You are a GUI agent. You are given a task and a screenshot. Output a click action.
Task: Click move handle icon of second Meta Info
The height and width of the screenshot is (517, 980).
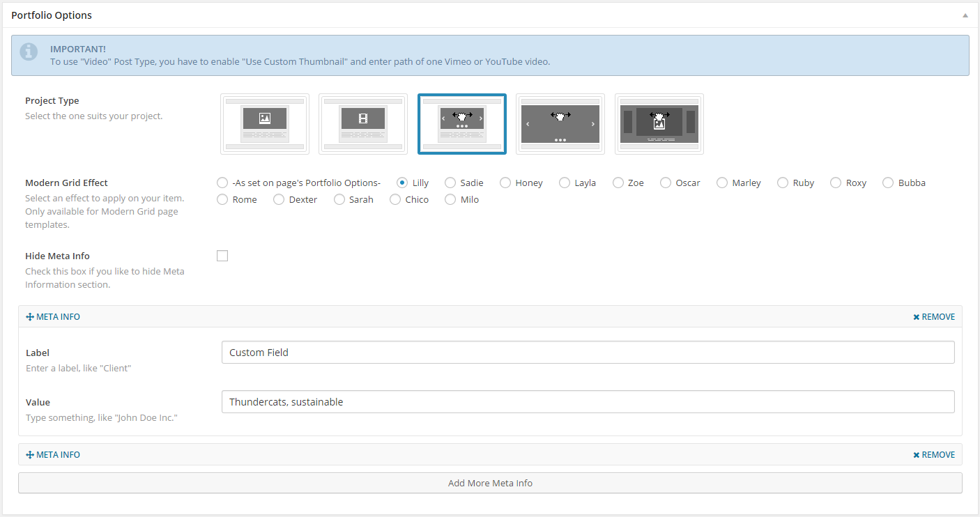[x=30, y=455]
